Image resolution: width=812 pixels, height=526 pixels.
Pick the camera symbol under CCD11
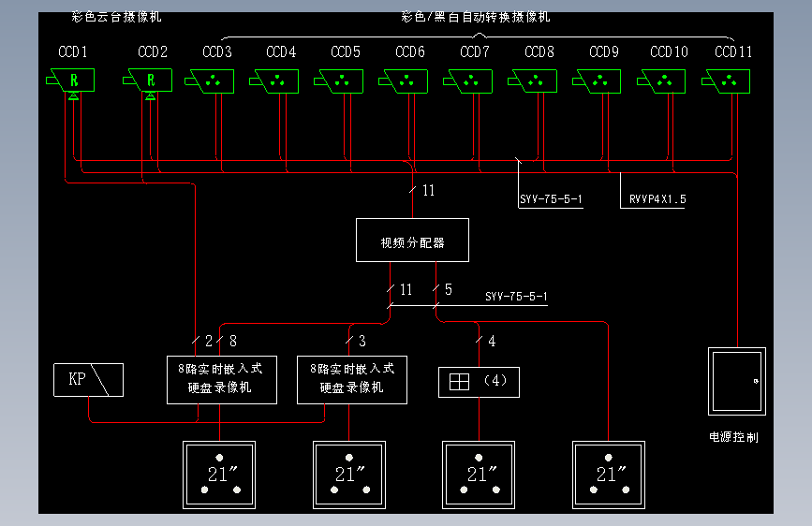pos(726,81)
